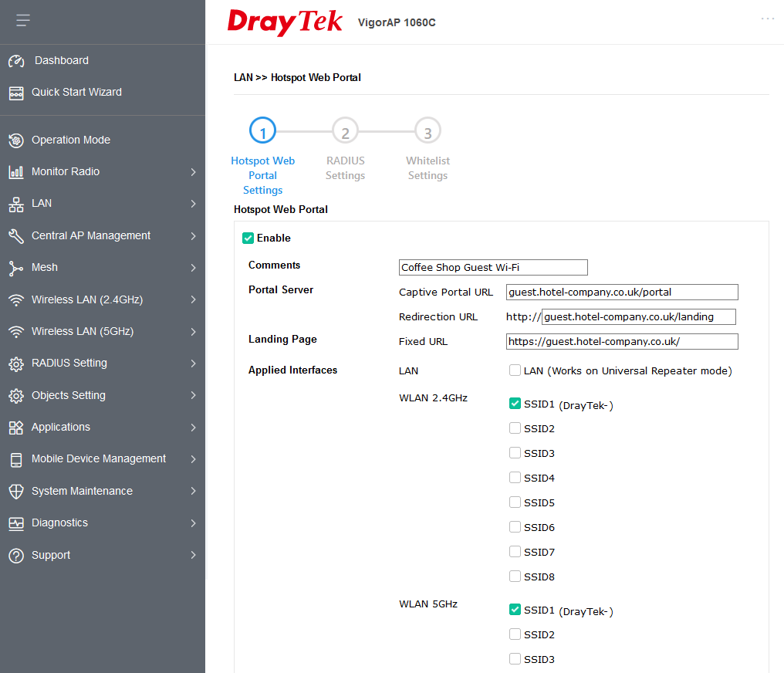Expand Objects Setting chevron
The height and width of the screenshot is (673, 784).
193,395
